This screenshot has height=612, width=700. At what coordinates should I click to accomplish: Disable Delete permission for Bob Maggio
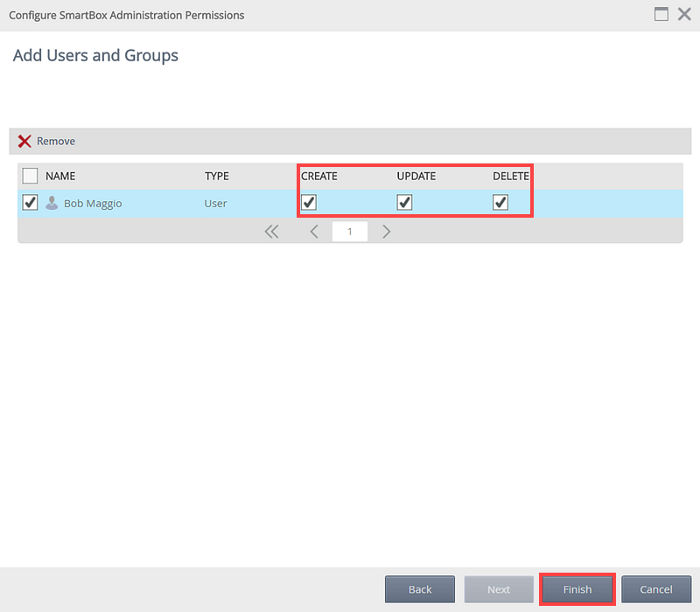pyautogui.click(x=500, y=203)
